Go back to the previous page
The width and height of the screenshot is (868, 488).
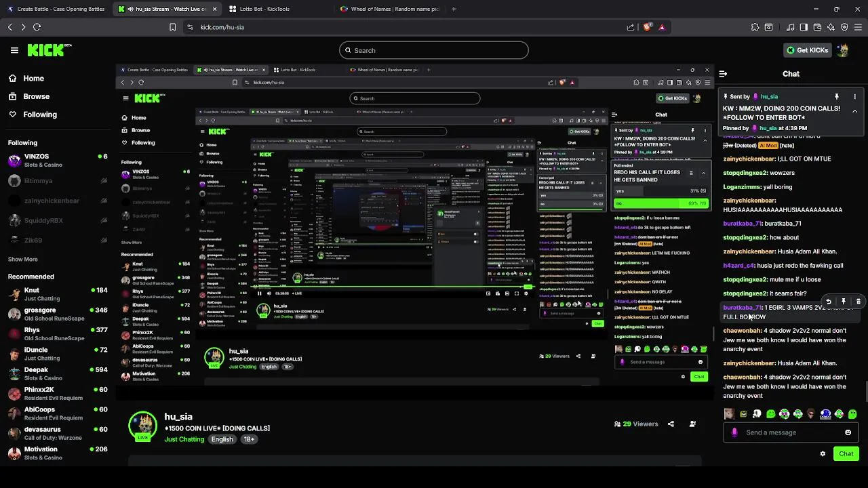click(9, 27)
